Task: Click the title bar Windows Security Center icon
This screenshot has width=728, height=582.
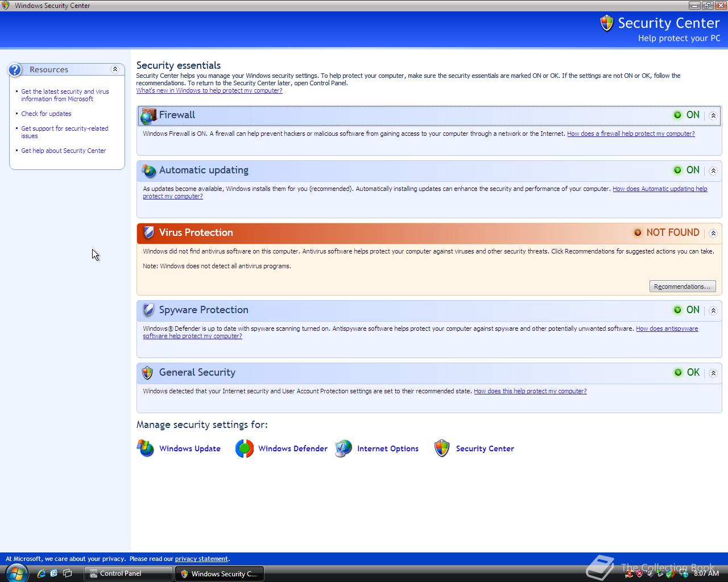Action: (x=6, y=5)
